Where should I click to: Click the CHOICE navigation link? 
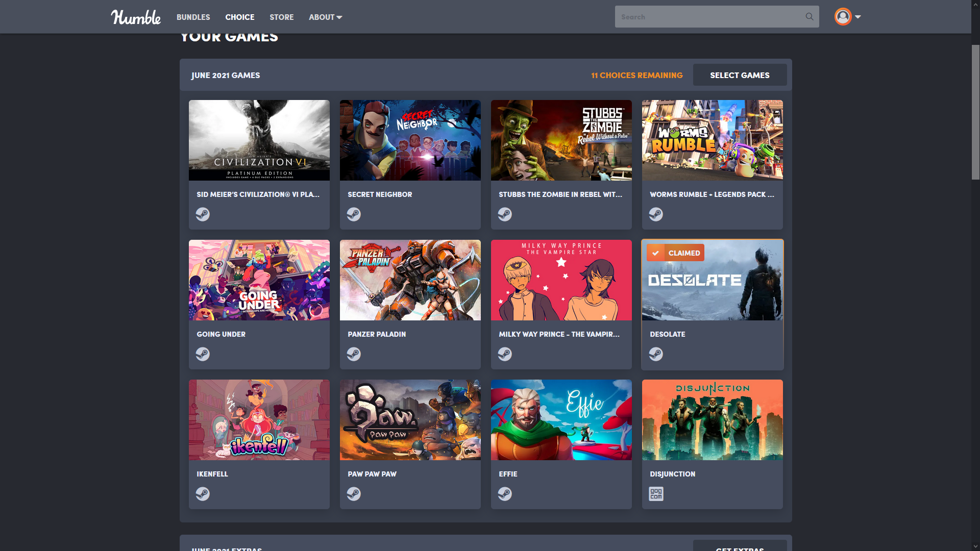coord(239,17)
